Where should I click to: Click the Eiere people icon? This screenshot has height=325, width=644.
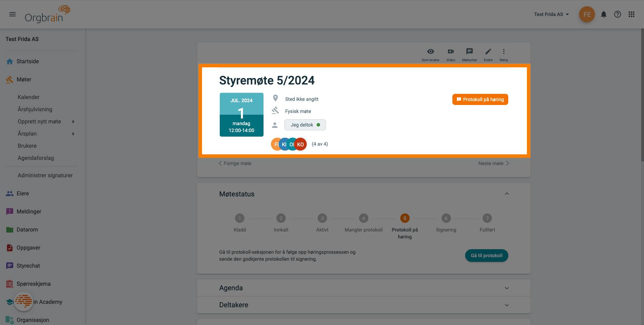pyautogui.click(x=10, y=194)
